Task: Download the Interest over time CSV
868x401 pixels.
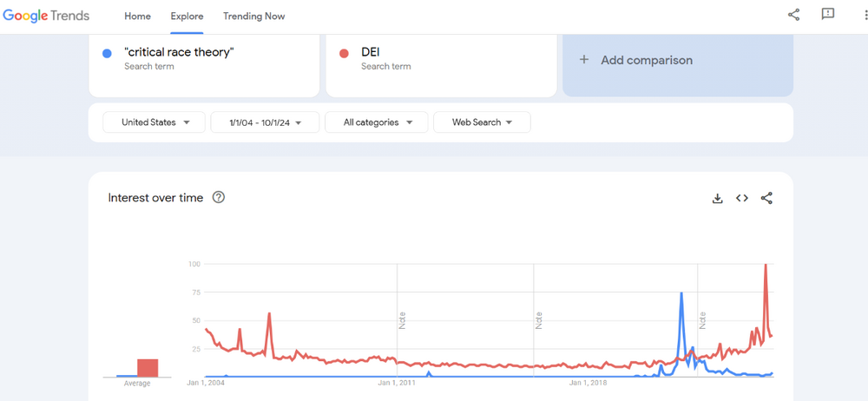Action: coord(718,198)
